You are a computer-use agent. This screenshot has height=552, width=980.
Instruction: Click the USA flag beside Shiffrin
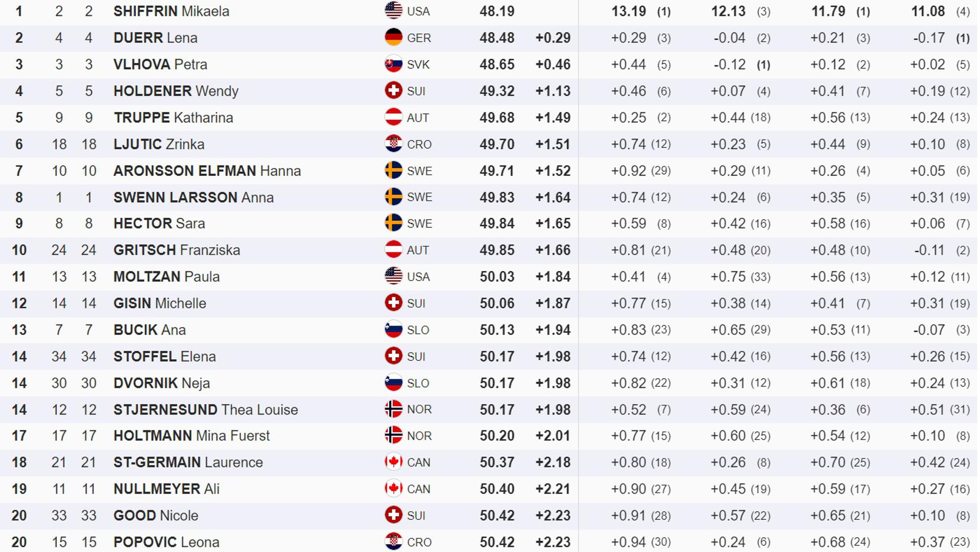point(393,11)
